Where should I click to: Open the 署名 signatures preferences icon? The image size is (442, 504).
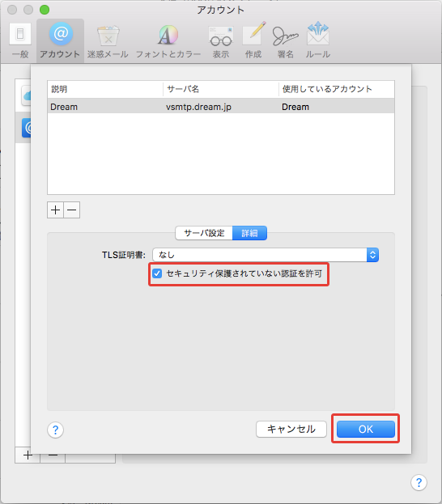click(285, 40)
